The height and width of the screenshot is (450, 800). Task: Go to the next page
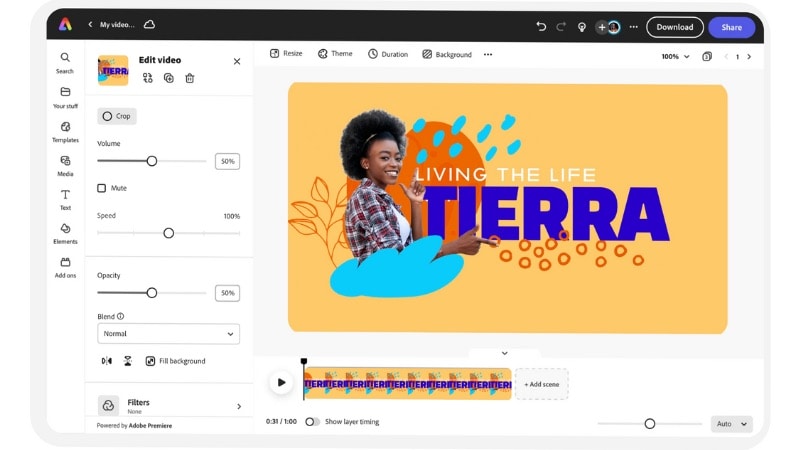(x=749, y=57)
